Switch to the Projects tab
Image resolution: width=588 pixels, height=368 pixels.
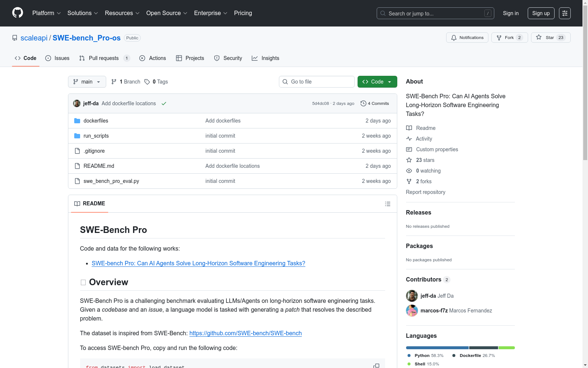(x=190, y=58)
